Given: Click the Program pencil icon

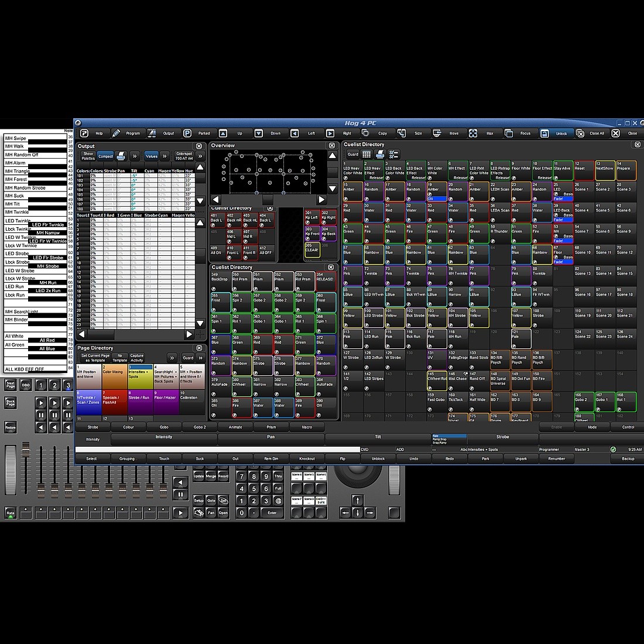Looking at the screenshot, I should [117, 133].
